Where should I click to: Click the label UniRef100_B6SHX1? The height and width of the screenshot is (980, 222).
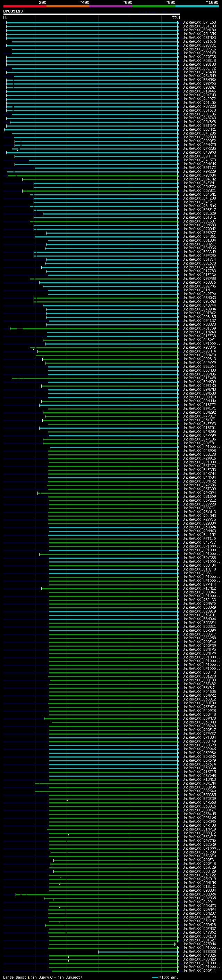199,129
